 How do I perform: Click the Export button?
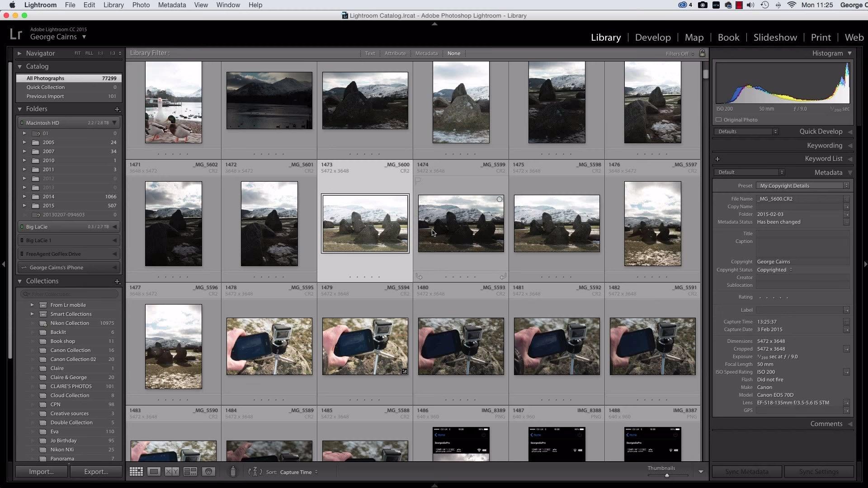coord(96,472)
